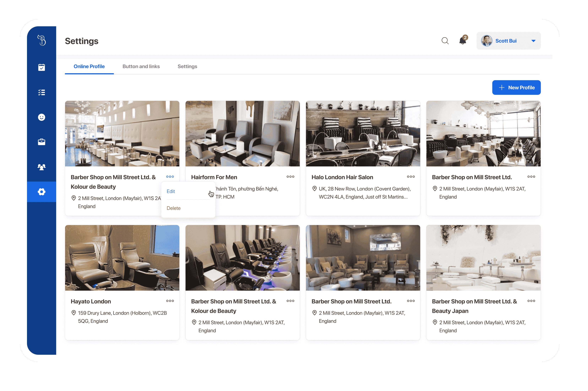Open the checklist tasks sidebar icon
Image resolution: width=588 pixels, height=391 pixels.
(41, 92)
